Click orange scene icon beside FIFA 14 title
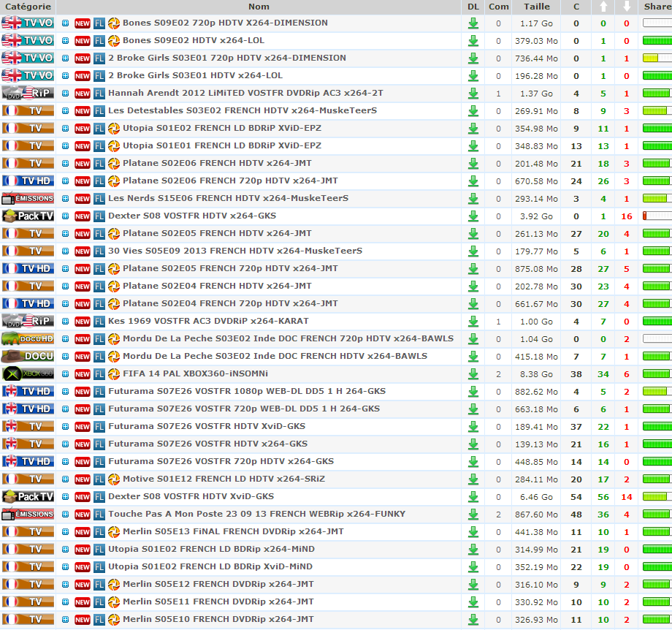The image size is (672, 630). (x=113, y=374)
